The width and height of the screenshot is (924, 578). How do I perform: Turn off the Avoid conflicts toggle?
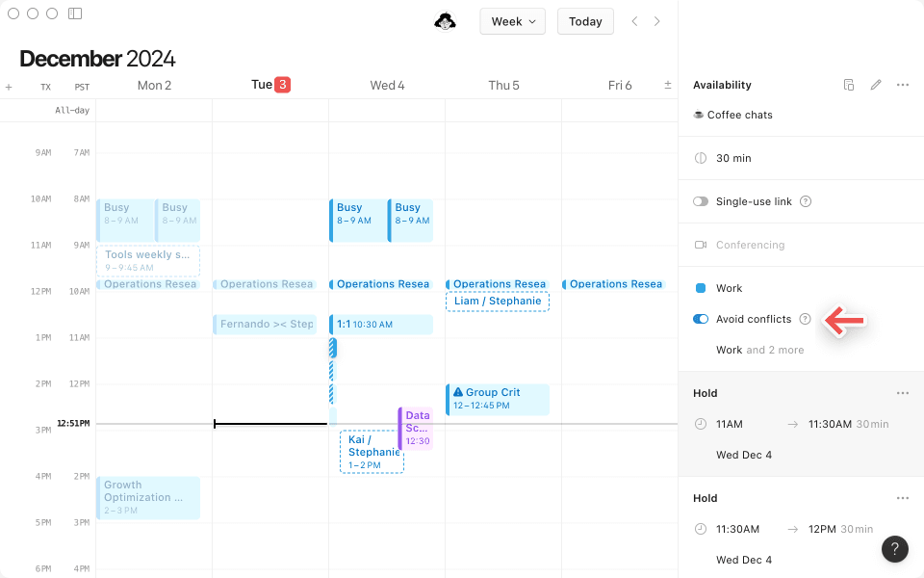click(701, 319)
